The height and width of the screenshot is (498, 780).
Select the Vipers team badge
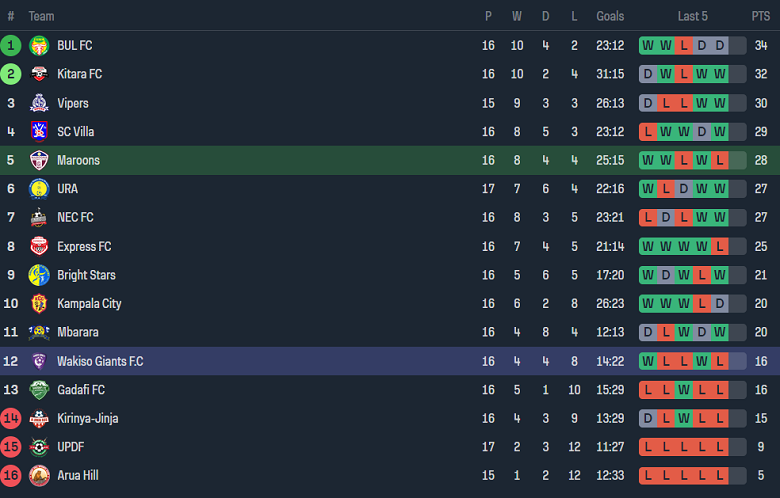point(39,103)
